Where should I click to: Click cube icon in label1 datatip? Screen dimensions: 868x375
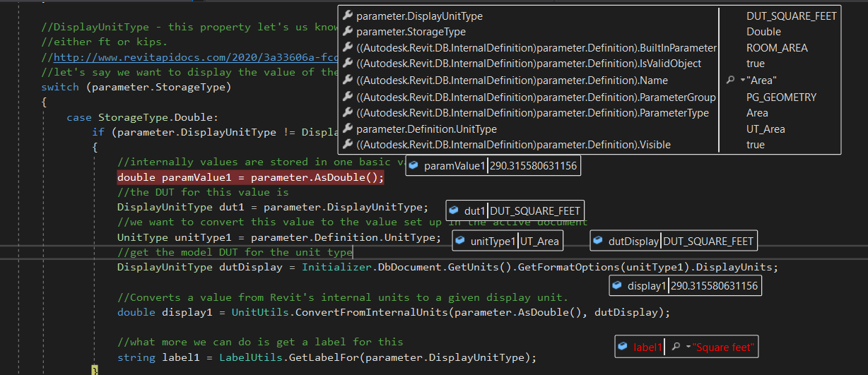click(623, 347)
